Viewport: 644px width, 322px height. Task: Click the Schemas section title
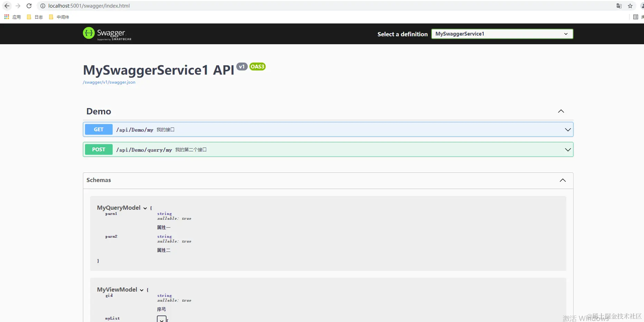99,180
